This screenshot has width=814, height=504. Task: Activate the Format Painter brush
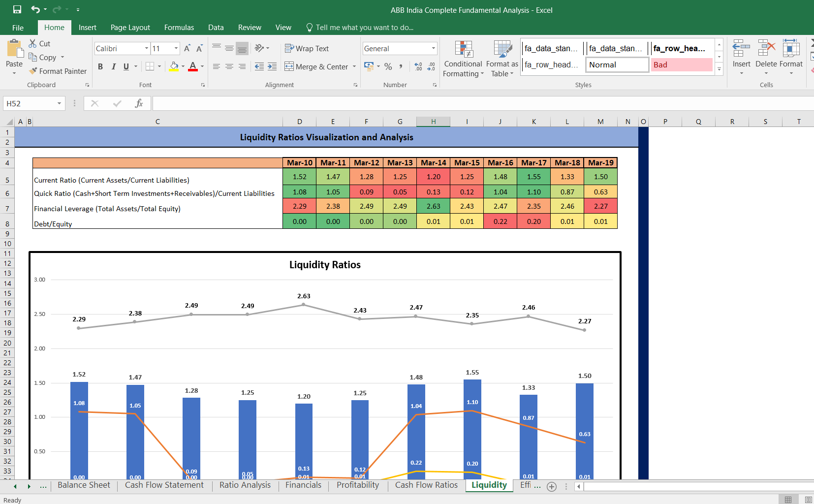[x=33, y=71]
